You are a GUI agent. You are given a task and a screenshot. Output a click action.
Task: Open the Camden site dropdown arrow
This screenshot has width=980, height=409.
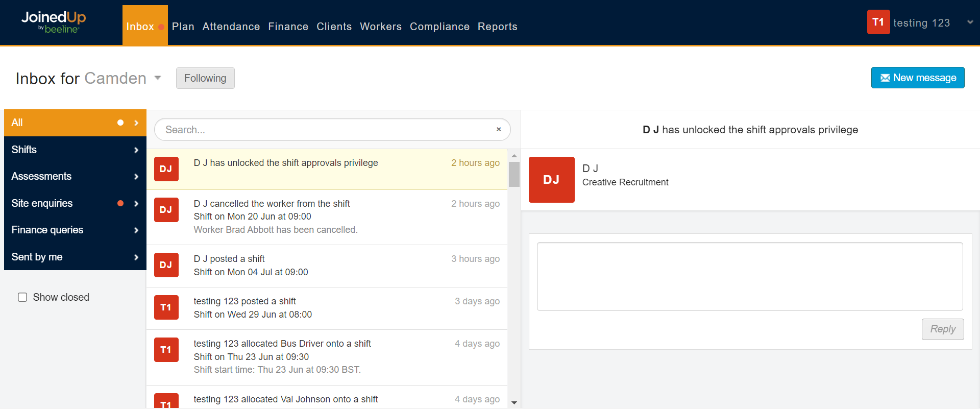(158, 78)
